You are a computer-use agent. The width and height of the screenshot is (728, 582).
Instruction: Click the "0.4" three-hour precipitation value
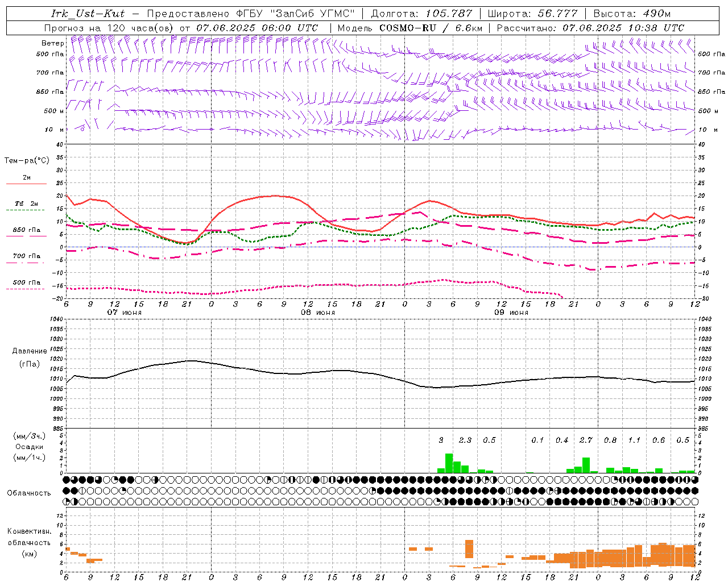click(562, 440)
